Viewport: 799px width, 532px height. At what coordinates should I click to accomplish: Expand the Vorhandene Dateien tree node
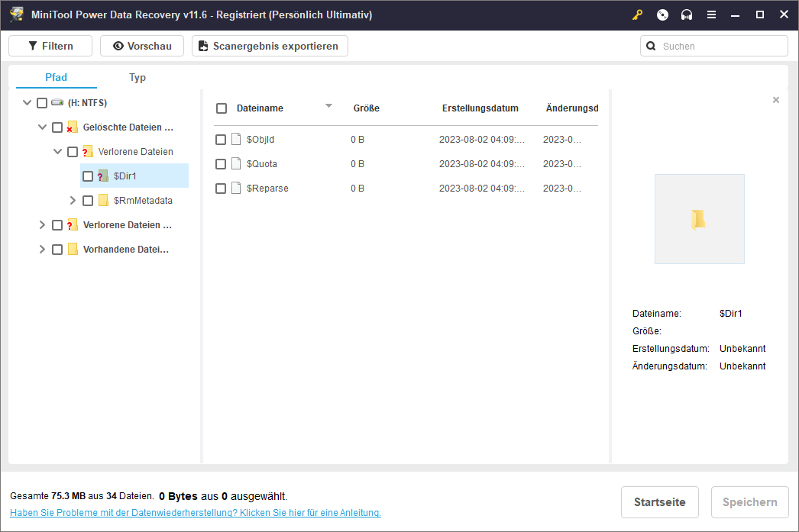tap(42, 250)
